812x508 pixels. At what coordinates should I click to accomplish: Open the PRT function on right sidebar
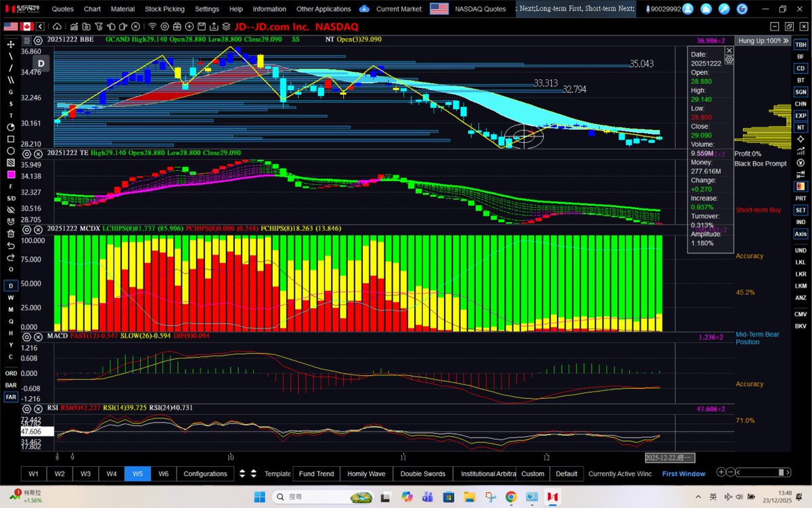tap(802, 199)
